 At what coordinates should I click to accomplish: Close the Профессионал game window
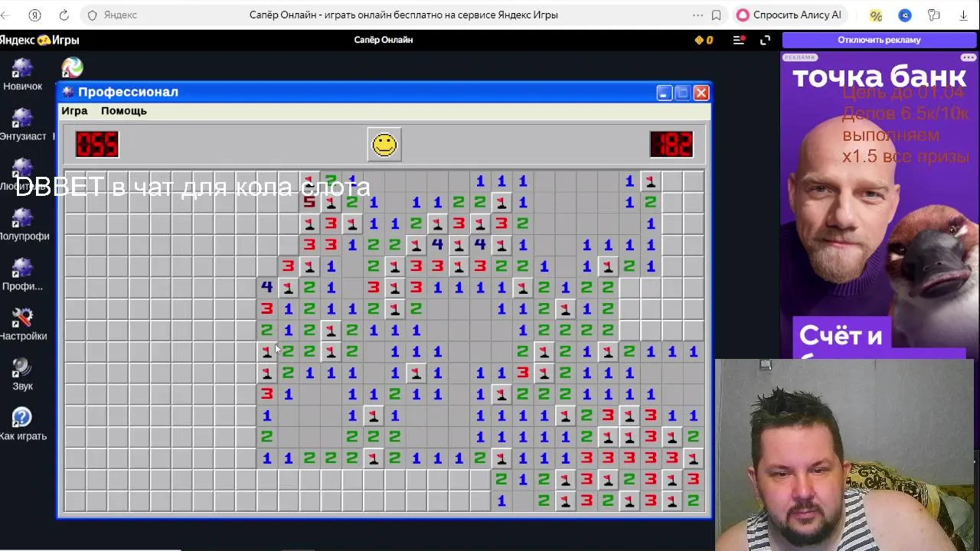(x=701, y=93)
